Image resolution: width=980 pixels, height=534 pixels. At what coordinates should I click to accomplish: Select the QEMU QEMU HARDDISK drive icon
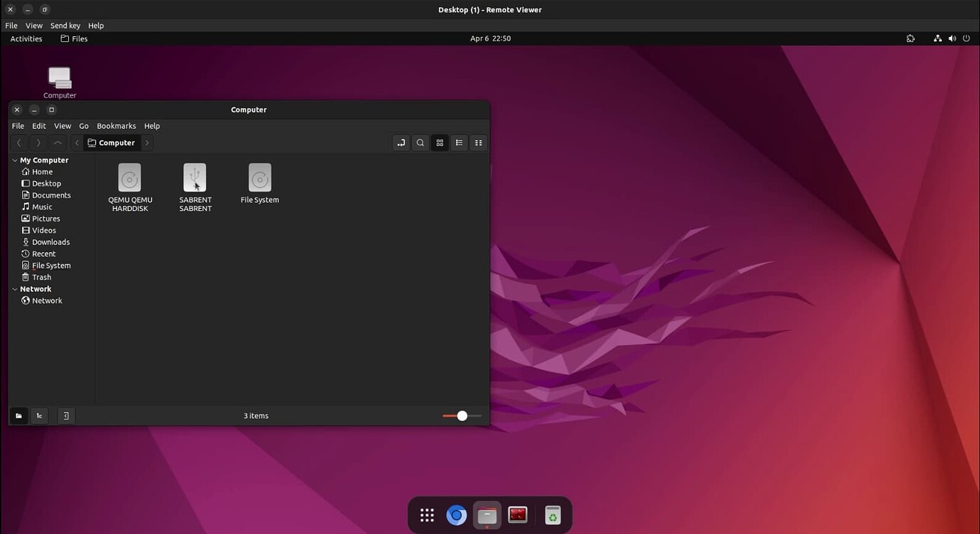tap(129, 178)
